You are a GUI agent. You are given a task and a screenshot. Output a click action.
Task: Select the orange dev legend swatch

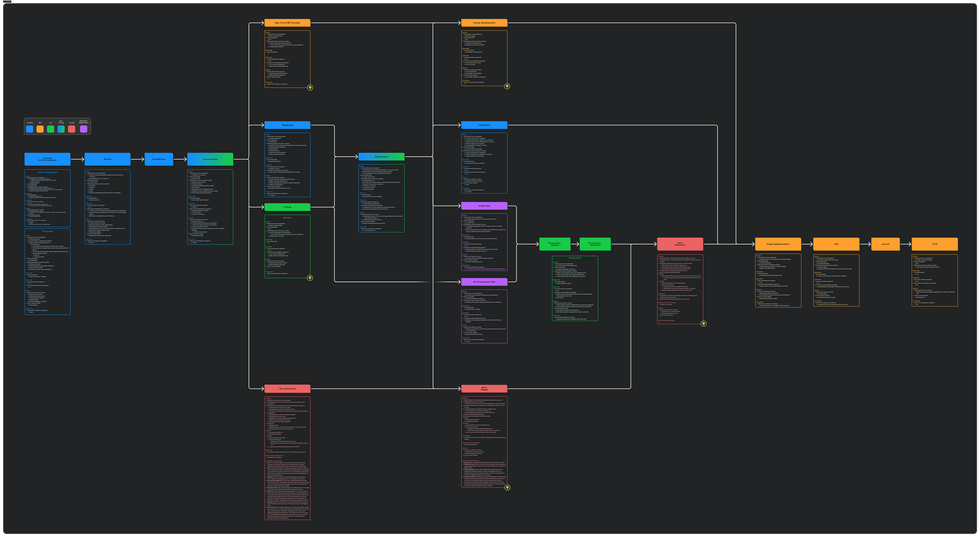pyautogui.click(x=40, y=129)
